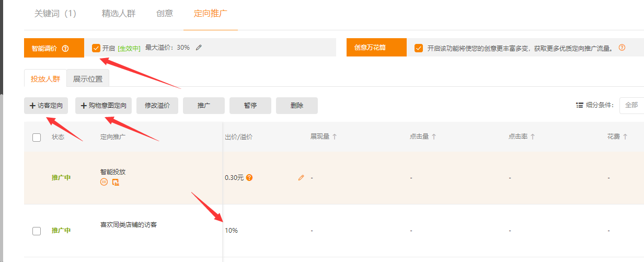
Task: Click the help icon beside 智能调价
Action: (x=65, y=48)
